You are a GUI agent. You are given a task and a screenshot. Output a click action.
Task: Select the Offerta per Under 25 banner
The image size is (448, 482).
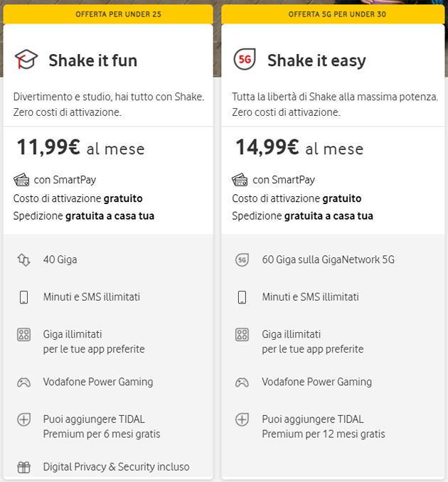[108, 14]
